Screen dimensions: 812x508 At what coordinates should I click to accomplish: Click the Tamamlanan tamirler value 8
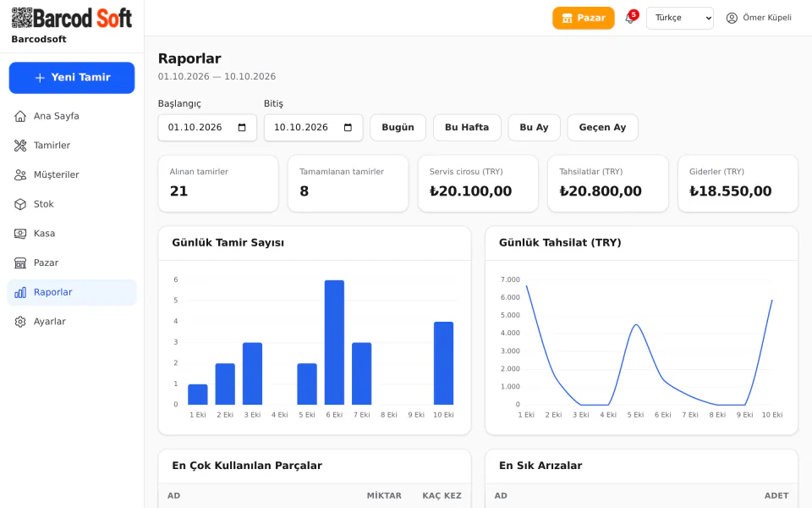304,191
